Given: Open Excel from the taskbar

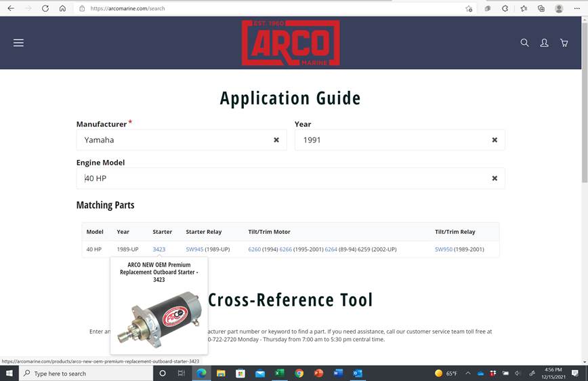Looking at the screenshot, I should tap(279, 374).
